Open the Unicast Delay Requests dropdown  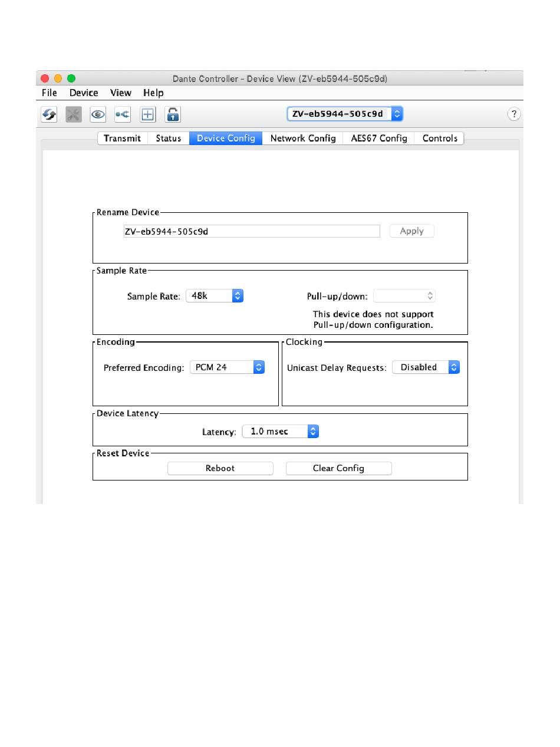(x=426, y=367)
